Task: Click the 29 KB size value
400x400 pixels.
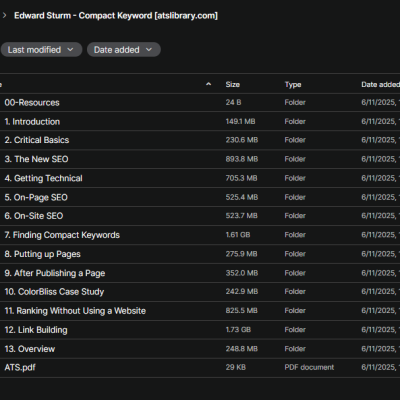Action: pyautogui.click(x=236, y=367)
